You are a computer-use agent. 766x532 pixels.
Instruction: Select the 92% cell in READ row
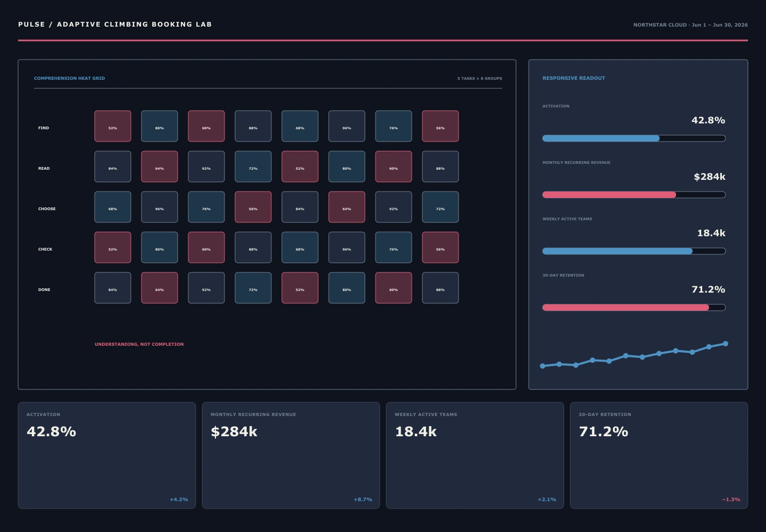tap(206, 167)
